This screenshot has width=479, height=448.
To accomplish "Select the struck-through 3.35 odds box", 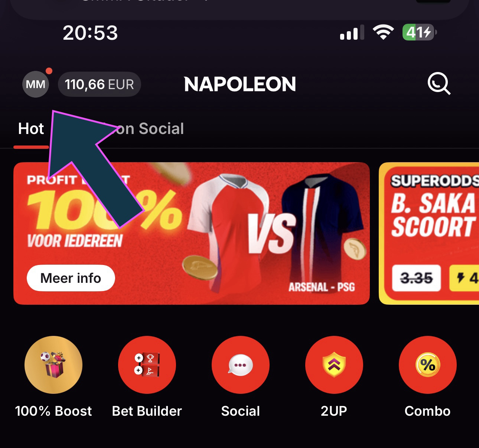I will point(417,278).
